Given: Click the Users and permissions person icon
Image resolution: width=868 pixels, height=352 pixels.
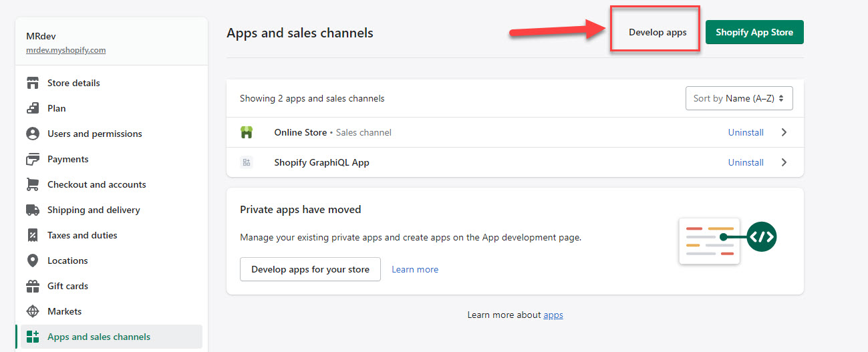Looking at the screenshot, I should [33, 134].
